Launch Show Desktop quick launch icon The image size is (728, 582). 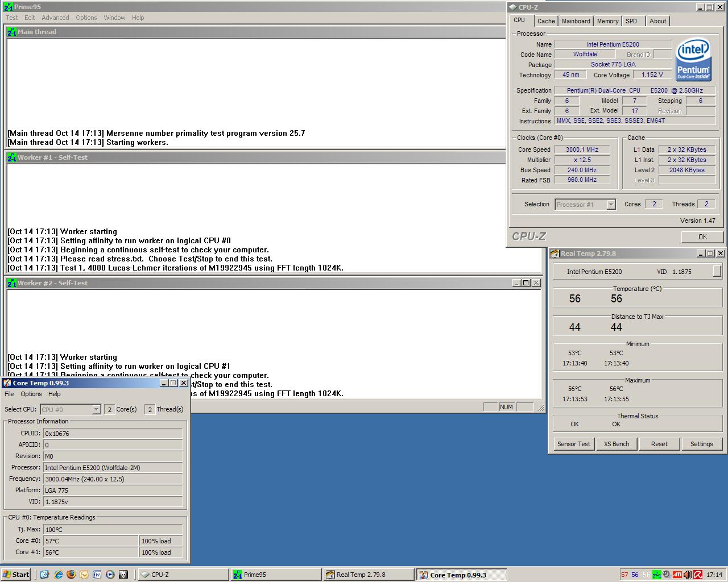[x=45, y=575]
